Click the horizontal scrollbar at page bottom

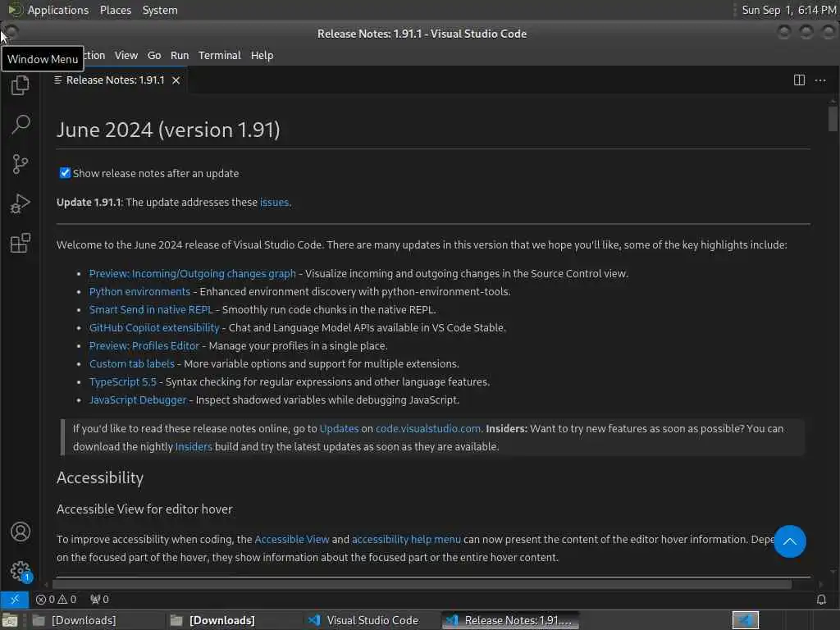point(422,584)
